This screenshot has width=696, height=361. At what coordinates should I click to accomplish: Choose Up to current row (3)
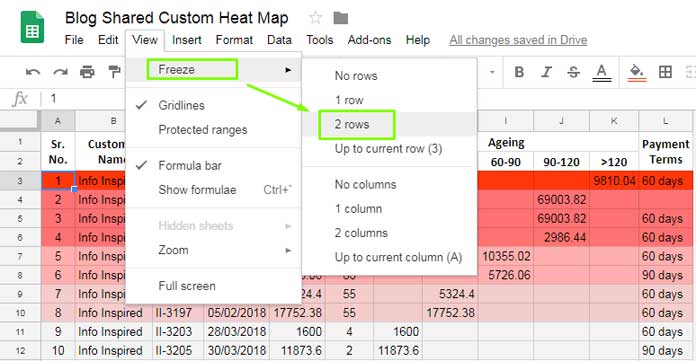[390, 149]
